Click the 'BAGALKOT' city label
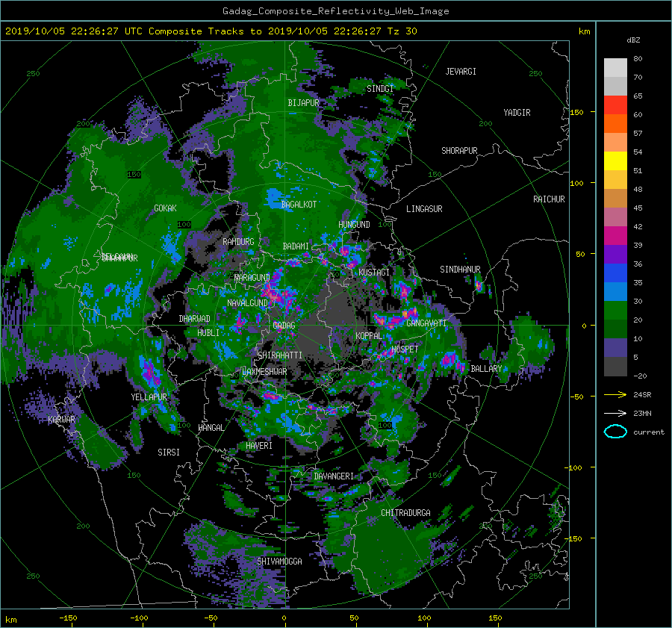Viewport: 672px width, 628px height. click(x=299, y=205)
